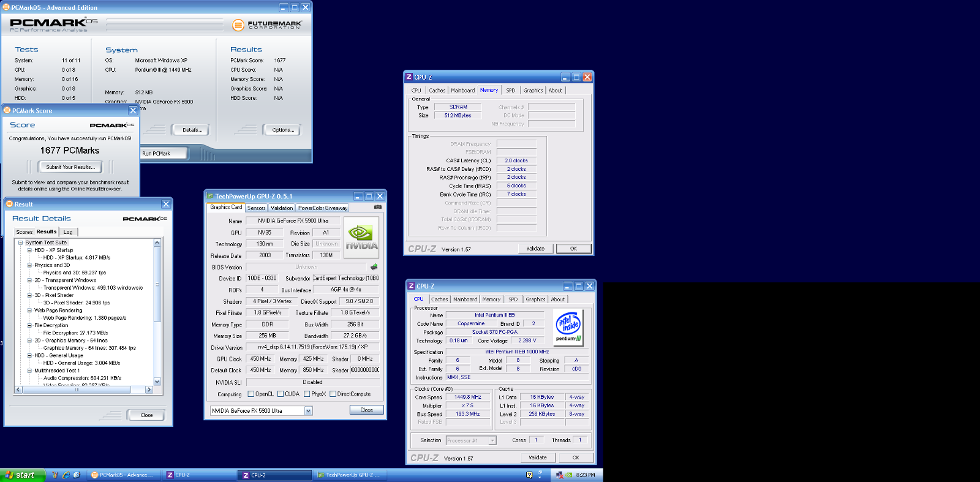This screenshot has width=980, height=482.
Task: Open Graphics tab in CPU-Z CPU window
Action: [535, 299]
